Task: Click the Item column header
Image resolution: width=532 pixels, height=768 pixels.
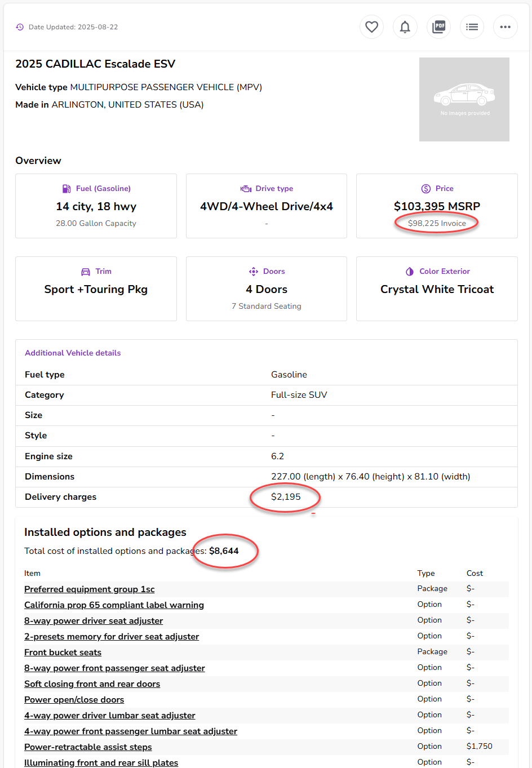Action: click(32, 573)
